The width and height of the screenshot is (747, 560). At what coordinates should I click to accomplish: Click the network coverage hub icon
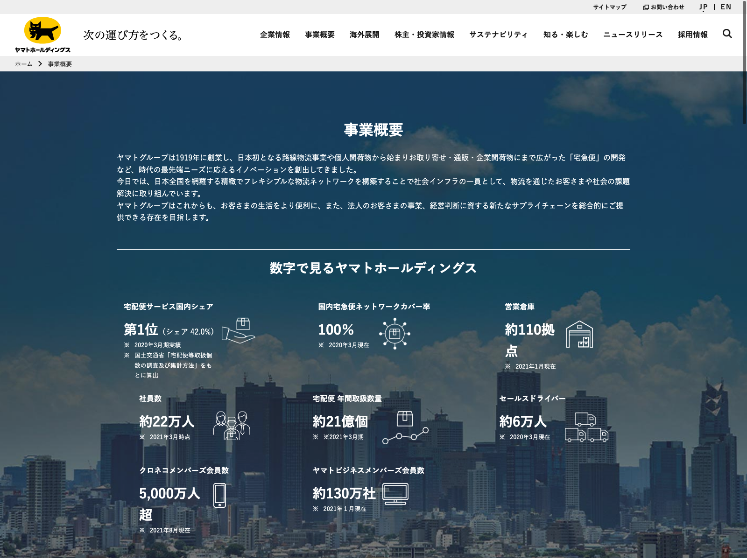(395, 333)
